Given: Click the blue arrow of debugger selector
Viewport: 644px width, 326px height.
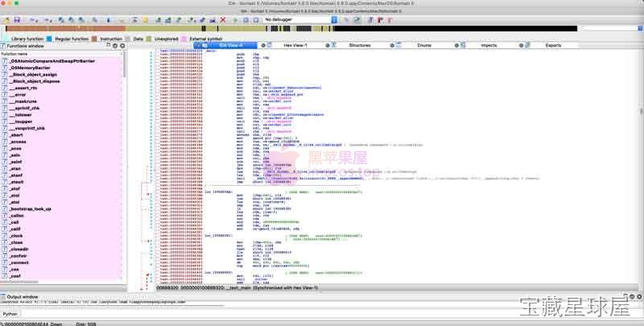Looking at the screenshot, I should (x=334, y=19).
